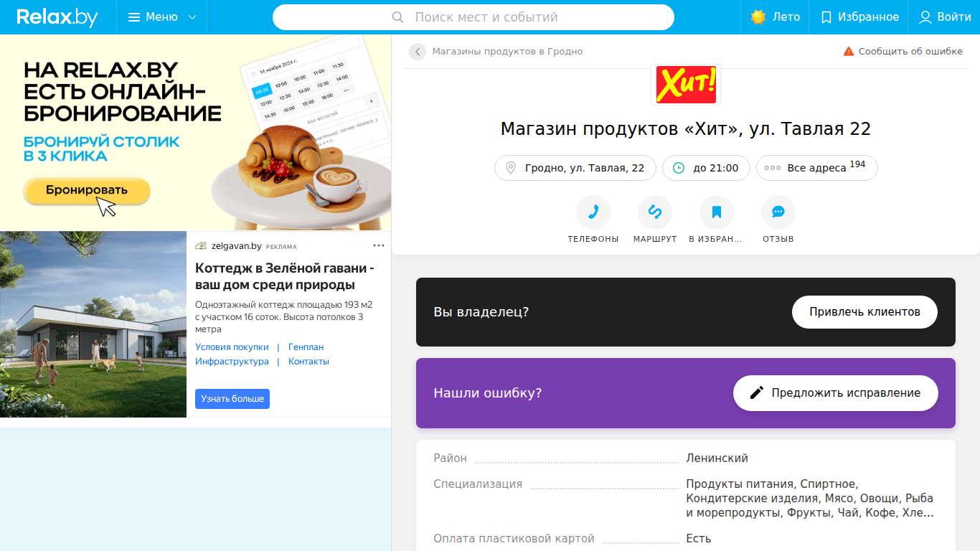Open the online booking promo banner image
This screenshot has width=980, height=551.
tap(195, 133)
